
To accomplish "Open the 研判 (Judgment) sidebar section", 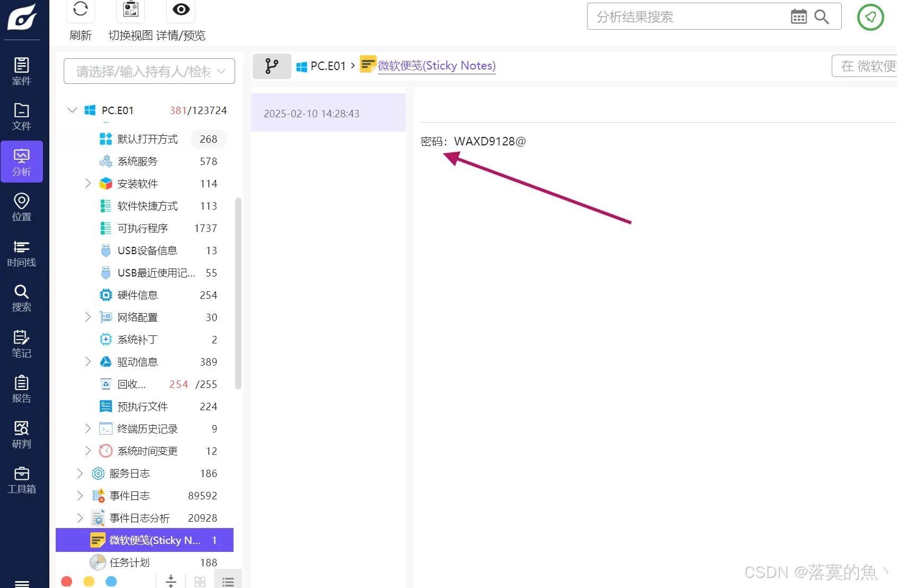I will click(x=22, y=435).
